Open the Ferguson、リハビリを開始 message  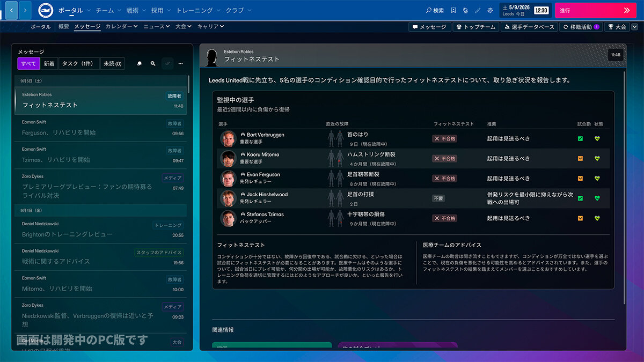100,128
